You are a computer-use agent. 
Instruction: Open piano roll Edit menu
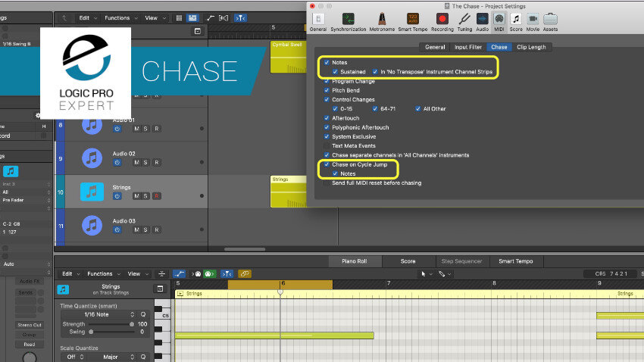(x=70, y=273)
